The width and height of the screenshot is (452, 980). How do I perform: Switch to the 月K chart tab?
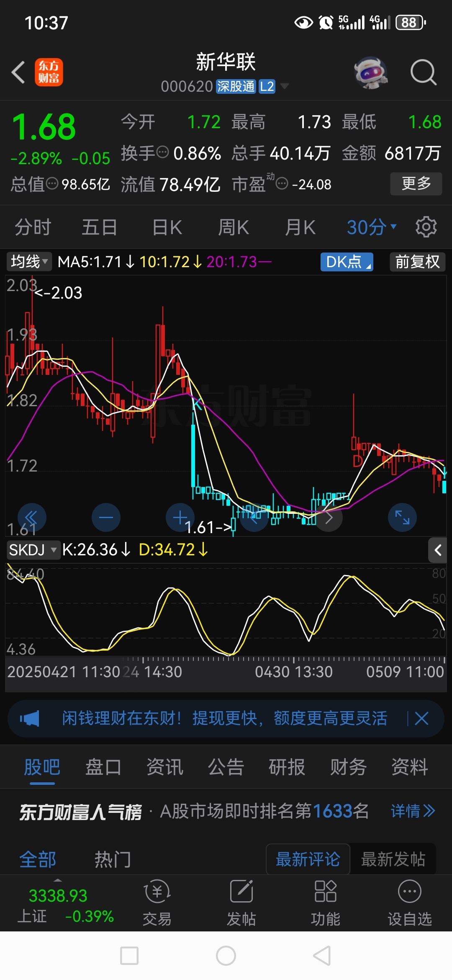click(x=300, y=227)
